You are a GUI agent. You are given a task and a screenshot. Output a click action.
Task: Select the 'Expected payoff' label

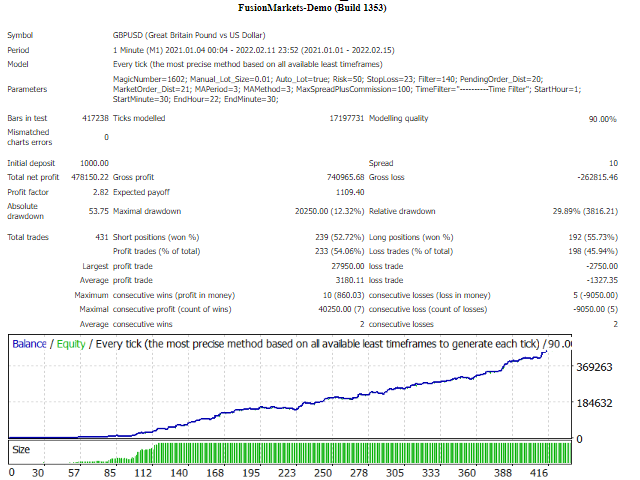click(x=141, y=192)
